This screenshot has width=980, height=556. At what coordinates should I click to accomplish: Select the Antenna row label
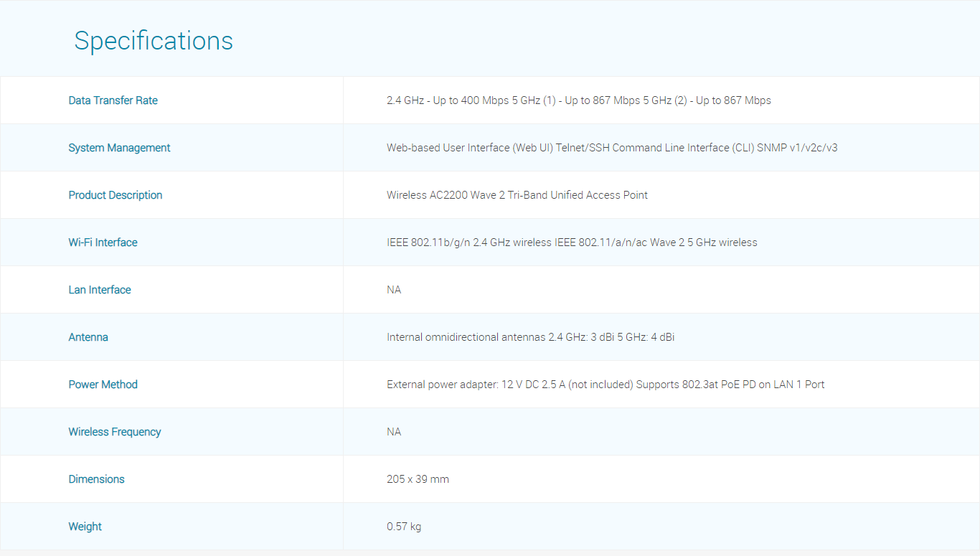(x=88, y=337)
